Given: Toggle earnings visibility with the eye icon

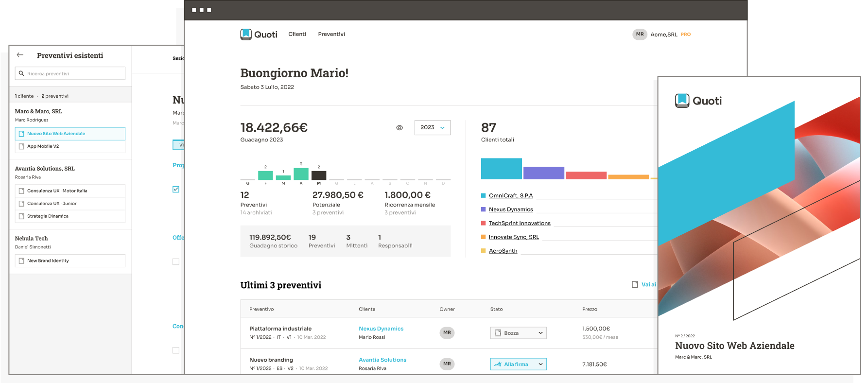Looking at the screenshot, I should [x=399, y=128].
